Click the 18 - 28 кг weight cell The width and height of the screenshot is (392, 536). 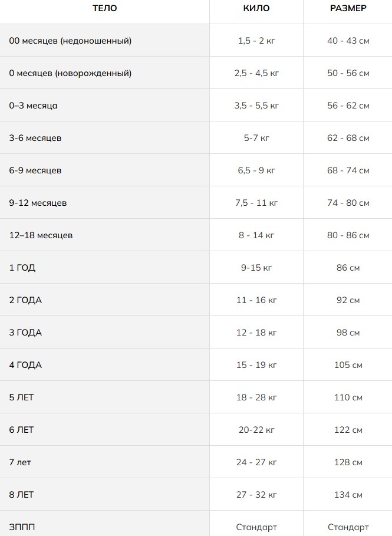tap(256, 397)
